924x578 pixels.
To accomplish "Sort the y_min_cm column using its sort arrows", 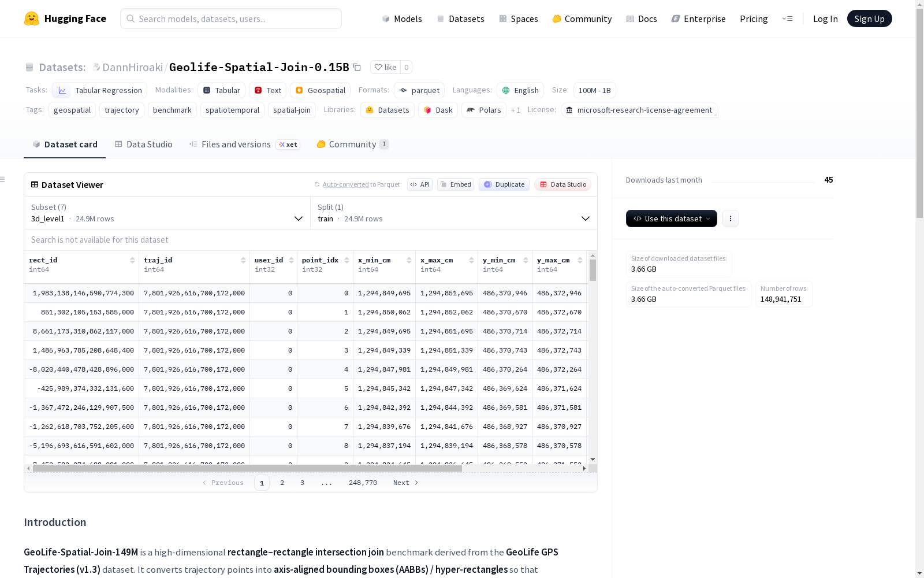I will pos(526,260).
